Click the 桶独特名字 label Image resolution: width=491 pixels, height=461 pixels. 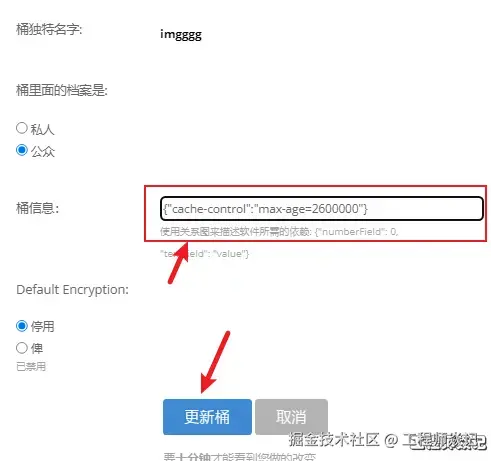point(49,29)
